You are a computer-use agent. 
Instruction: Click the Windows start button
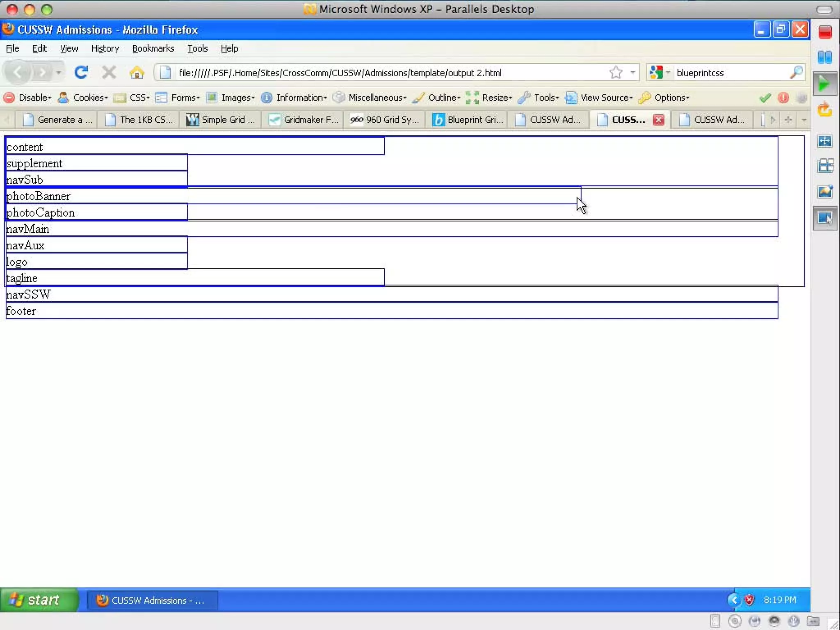38,600
